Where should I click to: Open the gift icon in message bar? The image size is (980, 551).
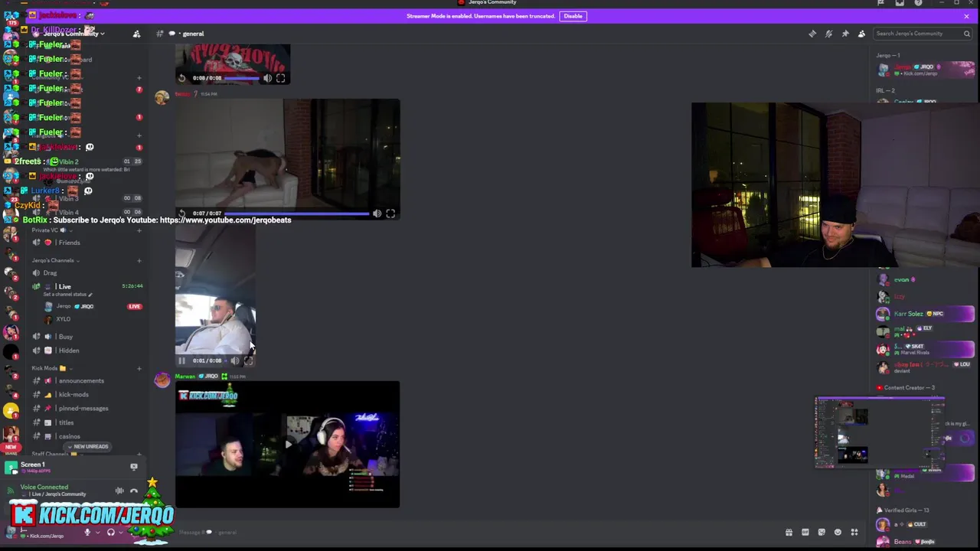[789, 533]
